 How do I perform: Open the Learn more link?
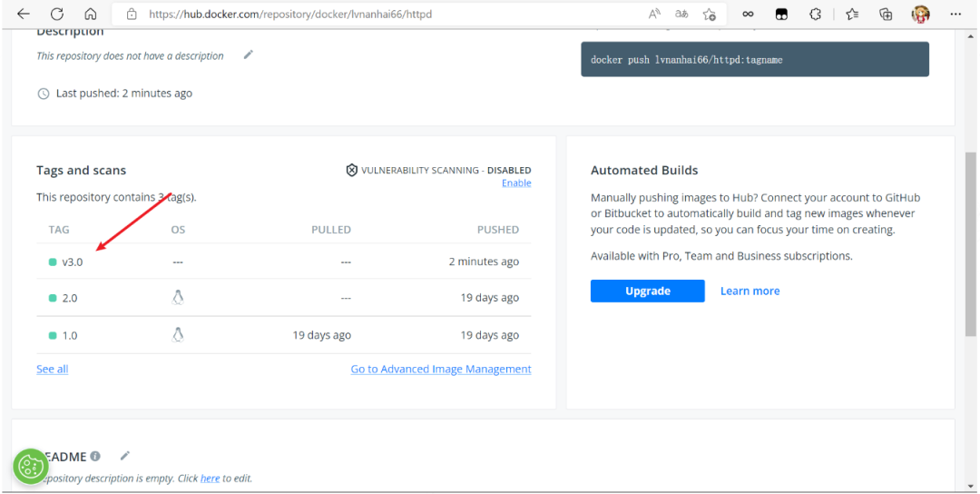pyautogui.click(x=750, y=291)
